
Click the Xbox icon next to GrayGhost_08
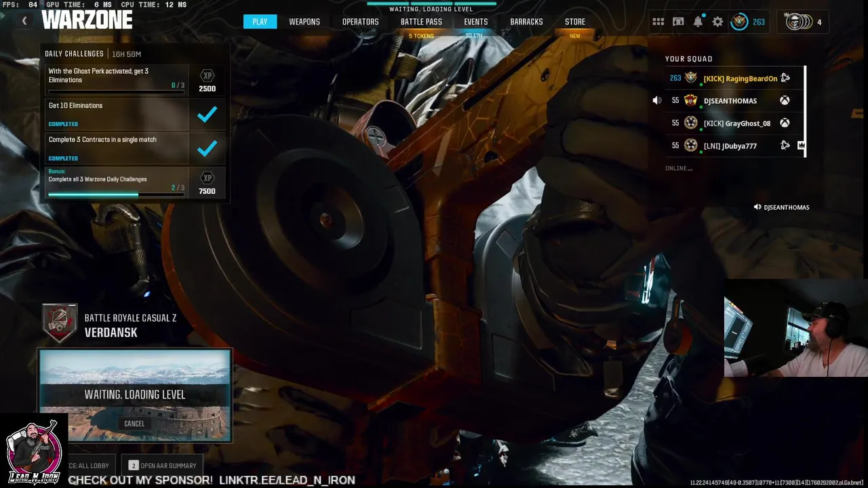pyautogui.click(x=785, y=123)
